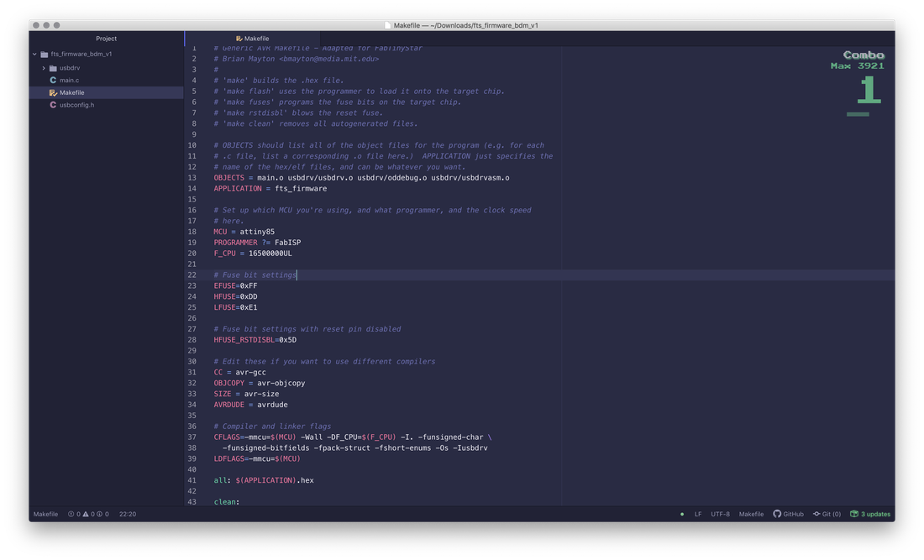Click the C icon beside usbconfig.h
The width and height of the screenshot is (924, 560).
pyautogui.click(x=53, y=105)
